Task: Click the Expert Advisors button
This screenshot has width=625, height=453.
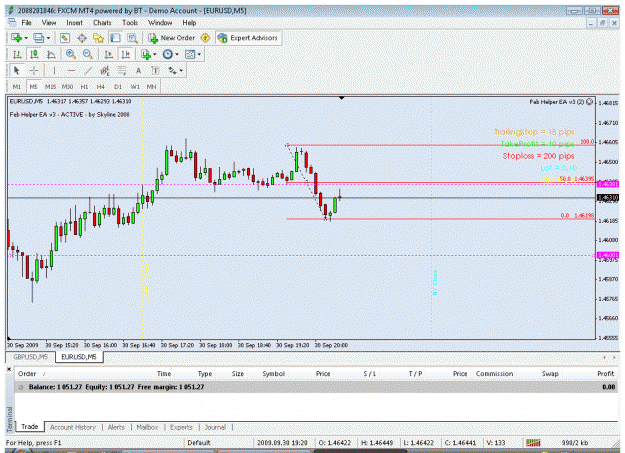Action: tap(248, 38)
